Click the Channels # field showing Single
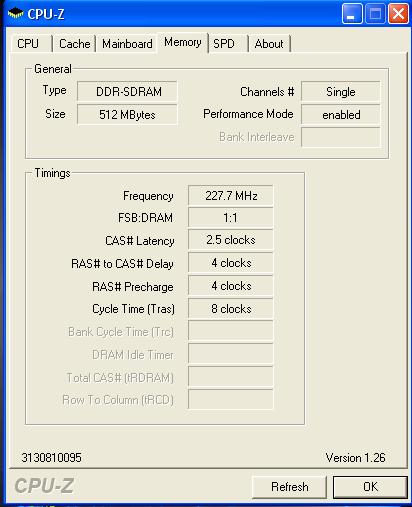This screenshot has width=412, height=507. point(341,91)
